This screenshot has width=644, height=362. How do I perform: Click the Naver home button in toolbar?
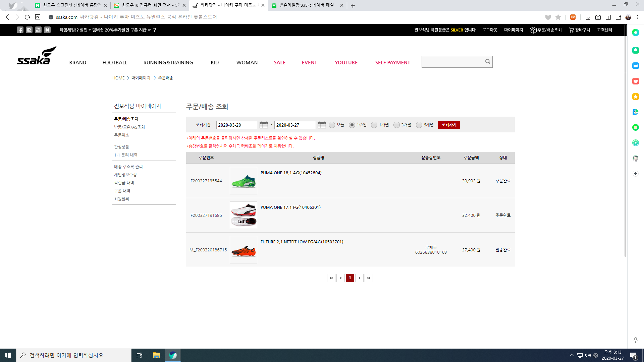(x=38, y=17)
